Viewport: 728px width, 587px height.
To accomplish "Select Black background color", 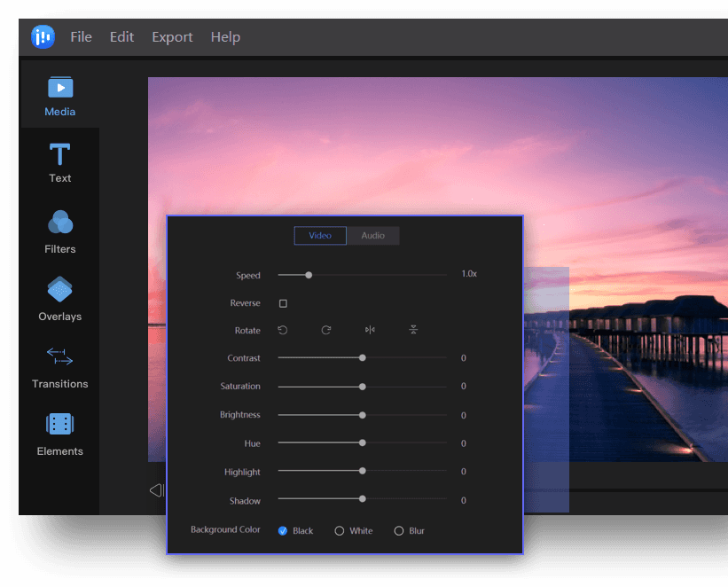I will pyautogui.click(x=282, y=531).
